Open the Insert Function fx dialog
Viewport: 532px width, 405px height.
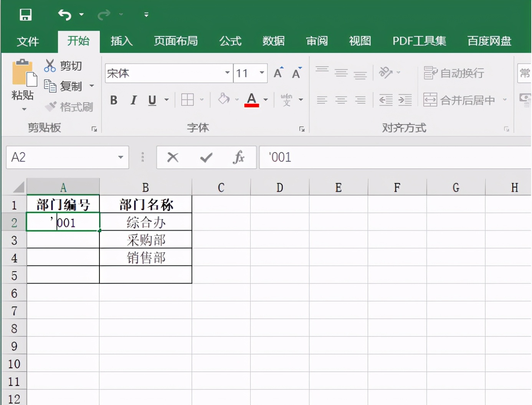(x=239, y=157)
